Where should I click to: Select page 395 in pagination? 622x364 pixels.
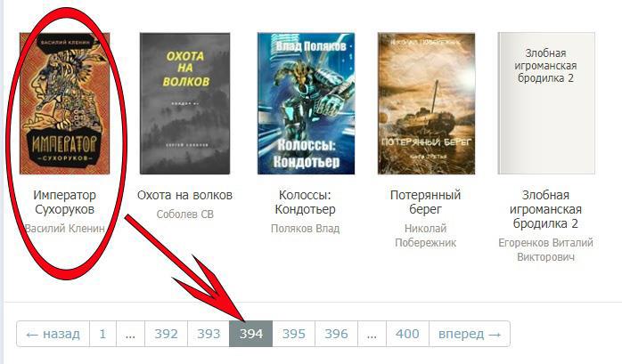click(293, 334)
